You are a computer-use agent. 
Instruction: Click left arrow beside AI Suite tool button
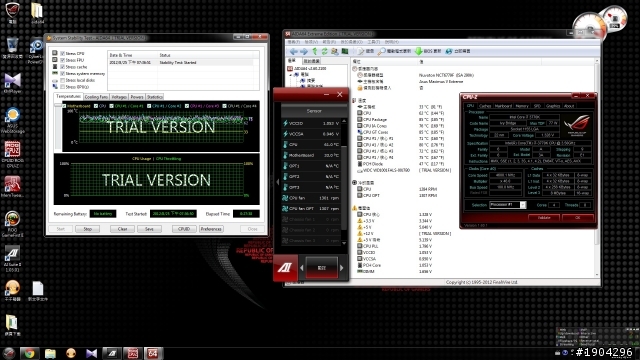tap(302, 268)
